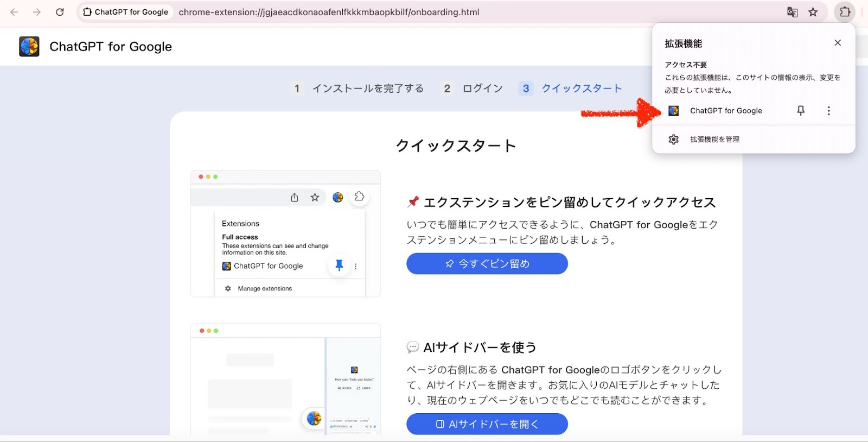Click the 今すぐピン留め button
The width and height of the screenshot is (868, 442).
pos(487,264)
